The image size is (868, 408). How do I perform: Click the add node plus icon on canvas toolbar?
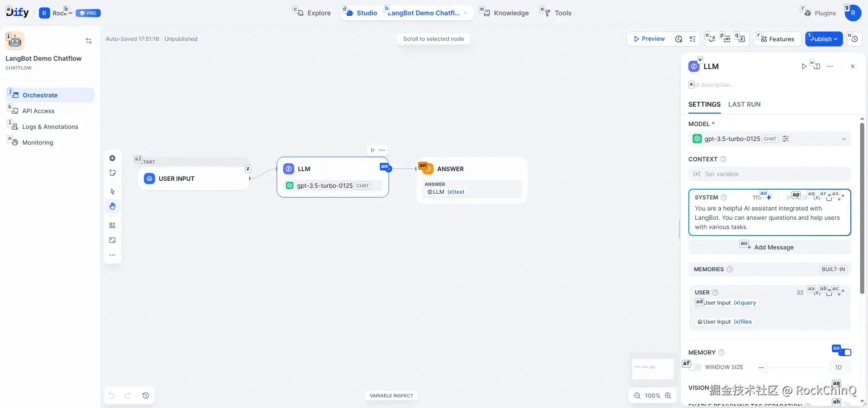point(112,158)
